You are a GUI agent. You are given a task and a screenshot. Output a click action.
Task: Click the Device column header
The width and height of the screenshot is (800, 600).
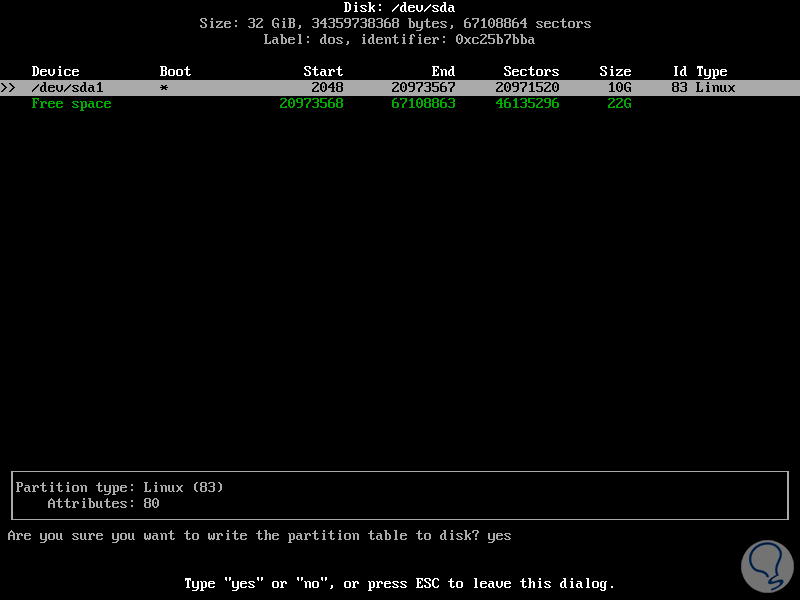(x=56, y=71)
